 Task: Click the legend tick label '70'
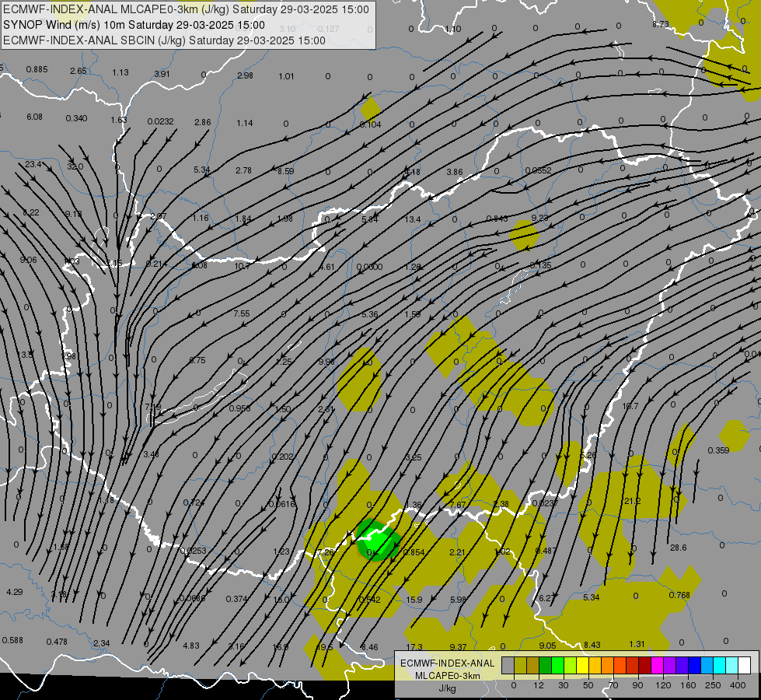point(613,685)
